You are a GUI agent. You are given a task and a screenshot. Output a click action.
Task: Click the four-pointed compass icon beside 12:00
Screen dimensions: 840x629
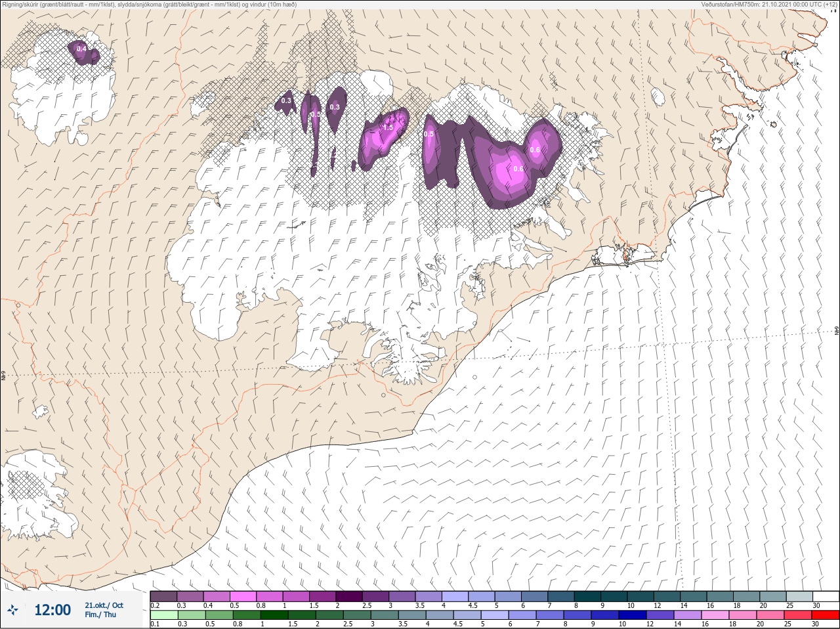pyautogui.click(x=12, y=610)
